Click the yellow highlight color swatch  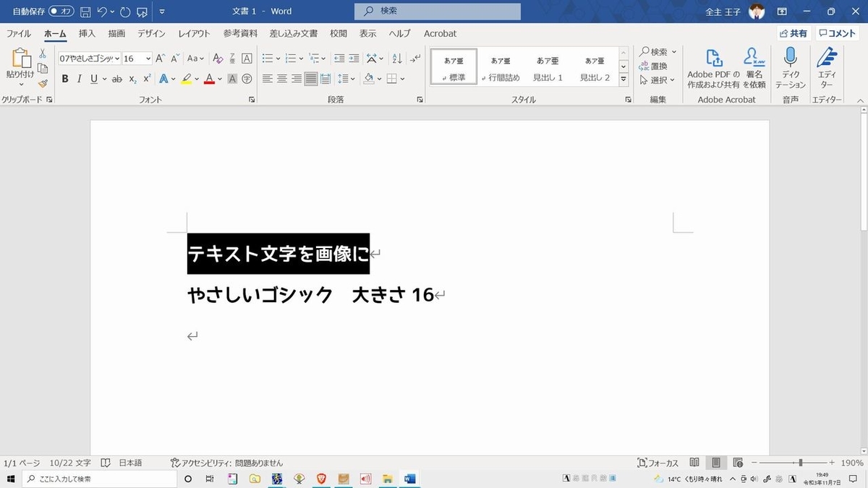point(187,79)
